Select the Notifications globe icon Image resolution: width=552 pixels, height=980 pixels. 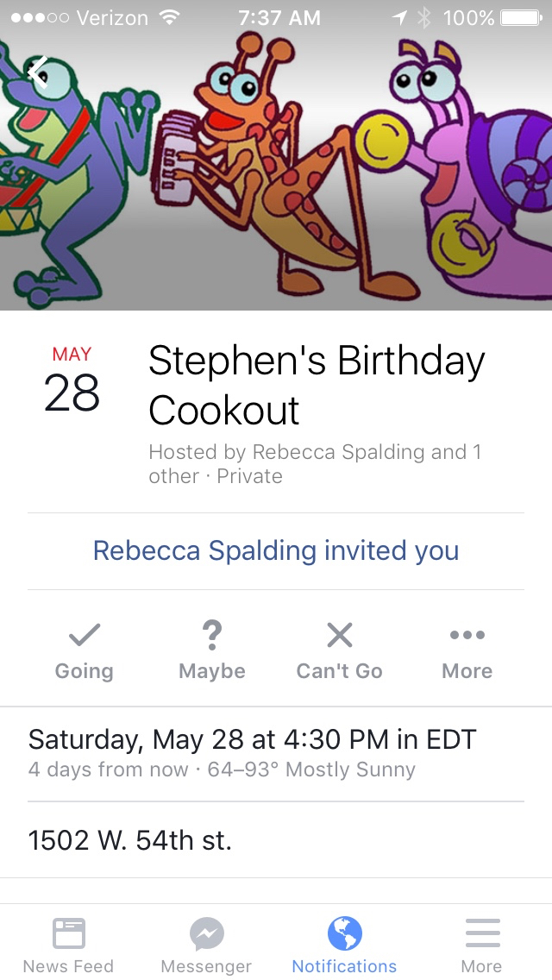(x=344, y=933)
